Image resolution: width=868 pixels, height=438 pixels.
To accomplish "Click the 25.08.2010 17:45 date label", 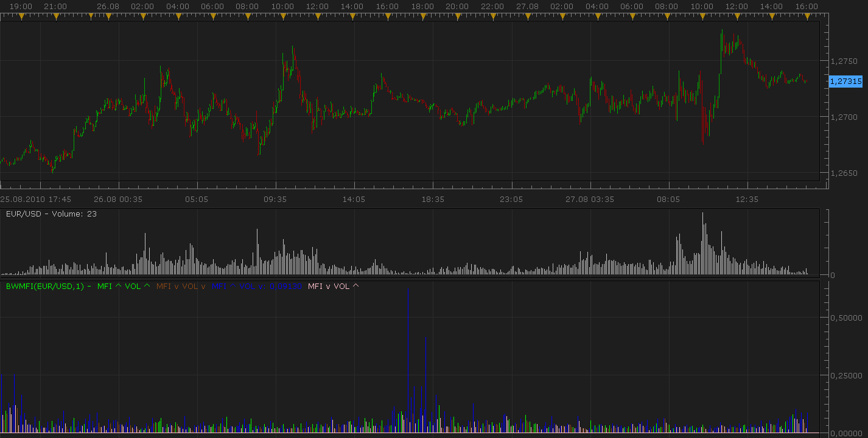I will (35, 199).
